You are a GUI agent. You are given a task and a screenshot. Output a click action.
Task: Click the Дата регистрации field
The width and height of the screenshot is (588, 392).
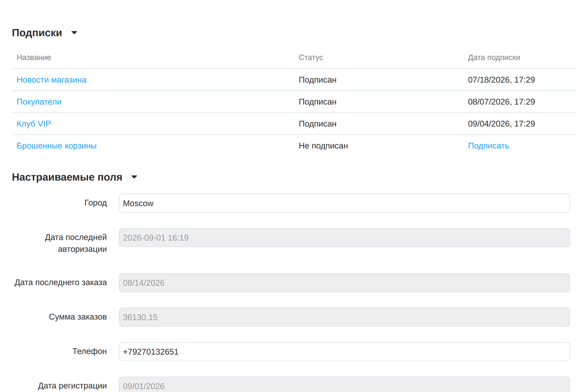[344, 385]
